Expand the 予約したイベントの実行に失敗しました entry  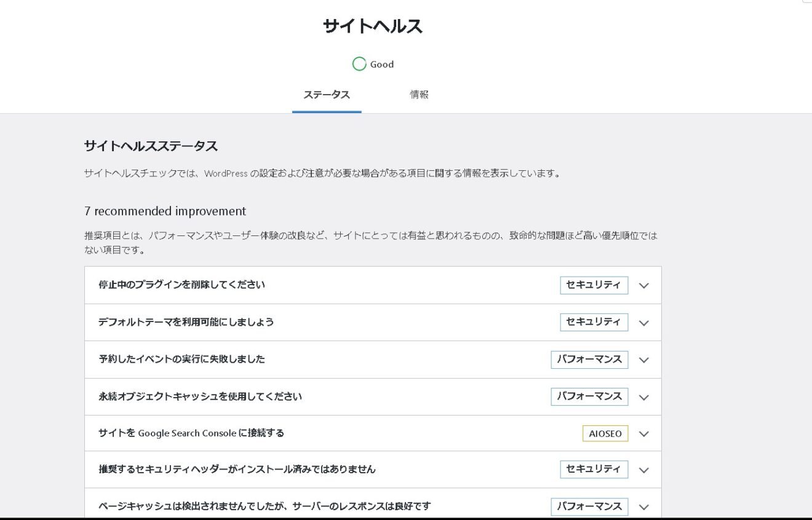point(643,360)
